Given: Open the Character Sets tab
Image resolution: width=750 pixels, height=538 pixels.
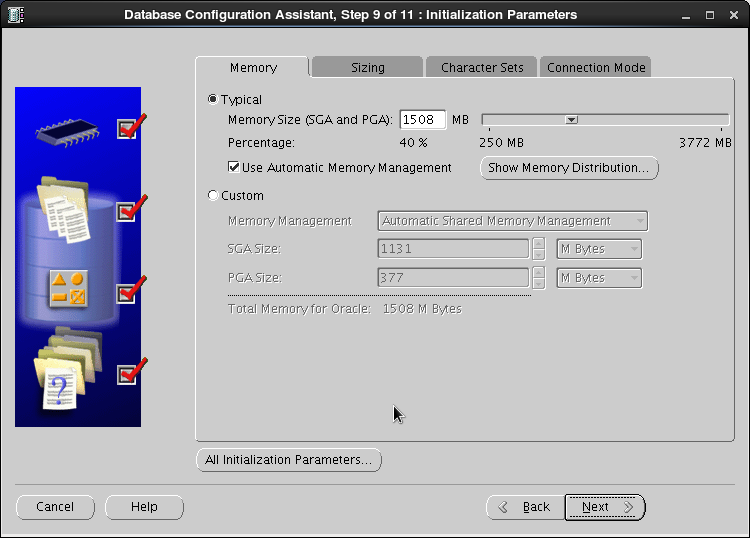Looking at the screenshot, I should coord(482,67).
